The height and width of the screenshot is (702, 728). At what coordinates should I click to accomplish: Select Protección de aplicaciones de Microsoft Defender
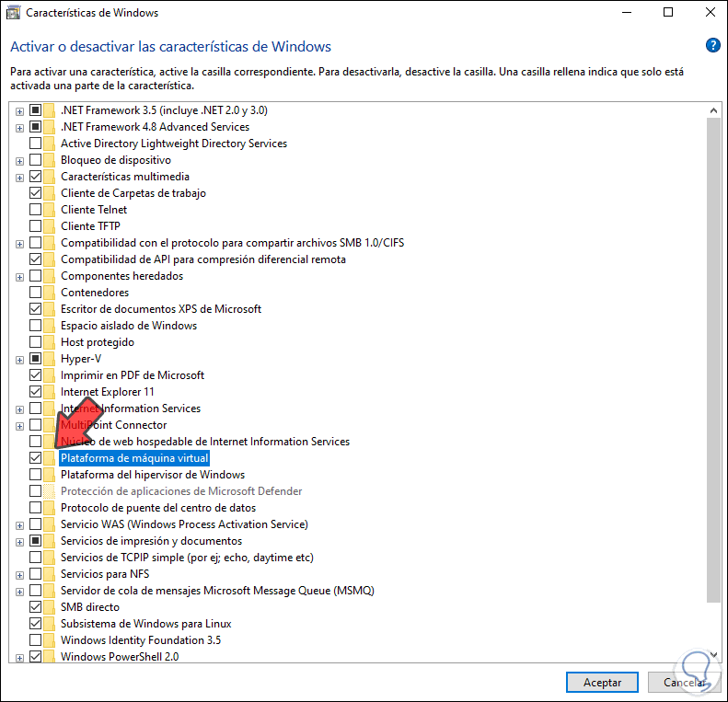pyautogui.click(x=181, y=490)
